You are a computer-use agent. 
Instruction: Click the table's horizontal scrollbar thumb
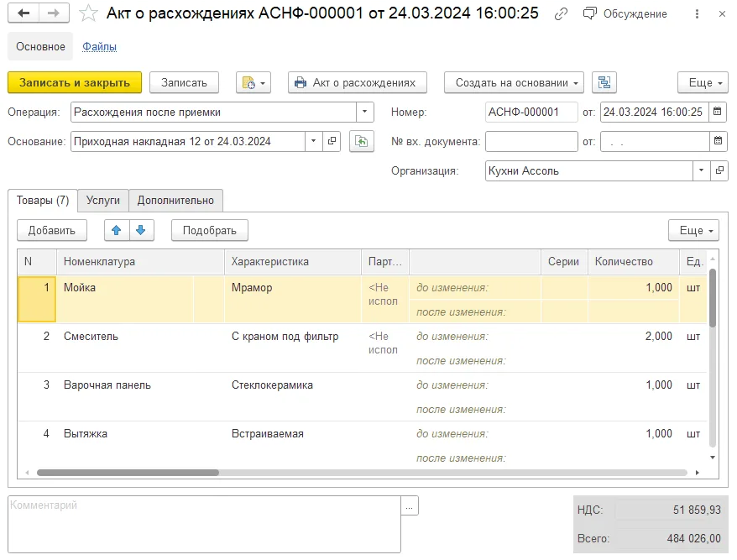(128, 473)
